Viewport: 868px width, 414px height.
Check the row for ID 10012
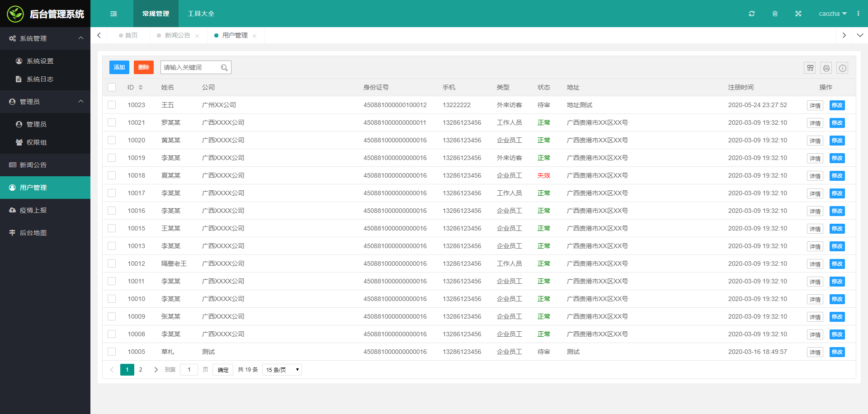(x=112, y=263)
